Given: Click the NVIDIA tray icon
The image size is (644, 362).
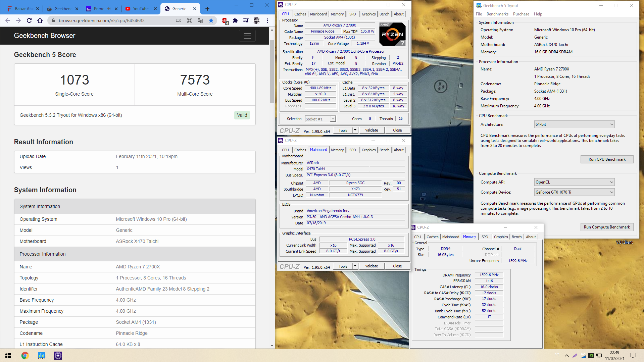Looking at the screenshot, I should pyautogui.click(x=591, y=356).
